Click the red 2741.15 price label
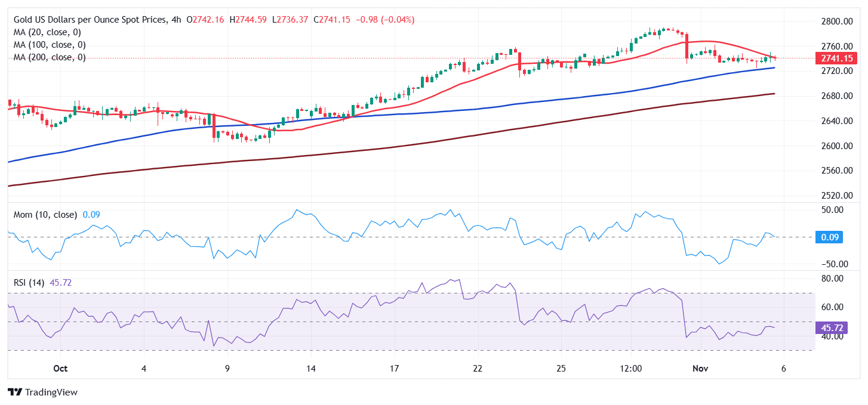868x405 pixels. pyautogui.click(x=831, y=58)
